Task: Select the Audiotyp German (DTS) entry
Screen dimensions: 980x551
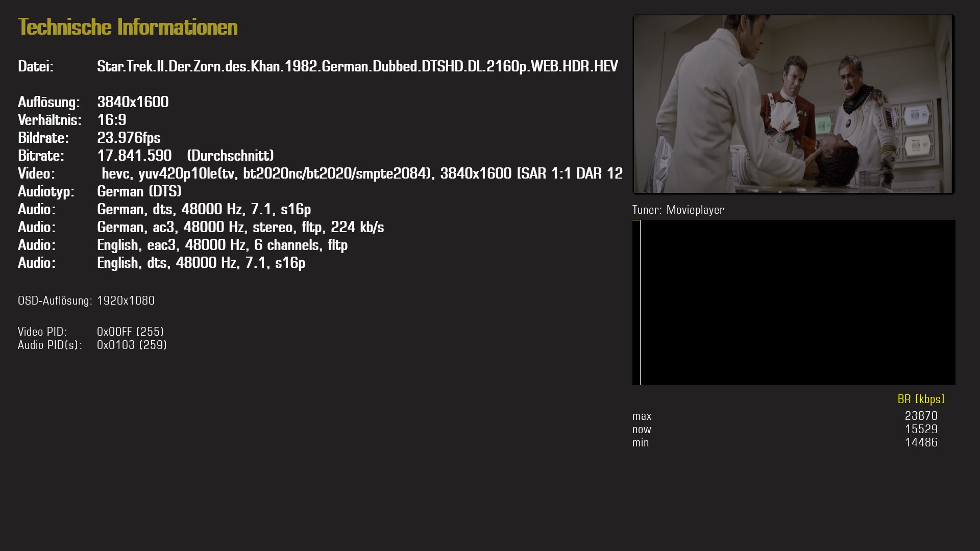Action: click(139, 191)
